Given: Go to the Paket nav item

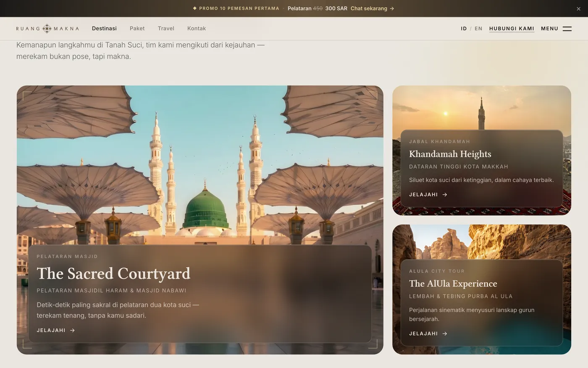Looking at the screenshot, I should click(x=137, y=29).
